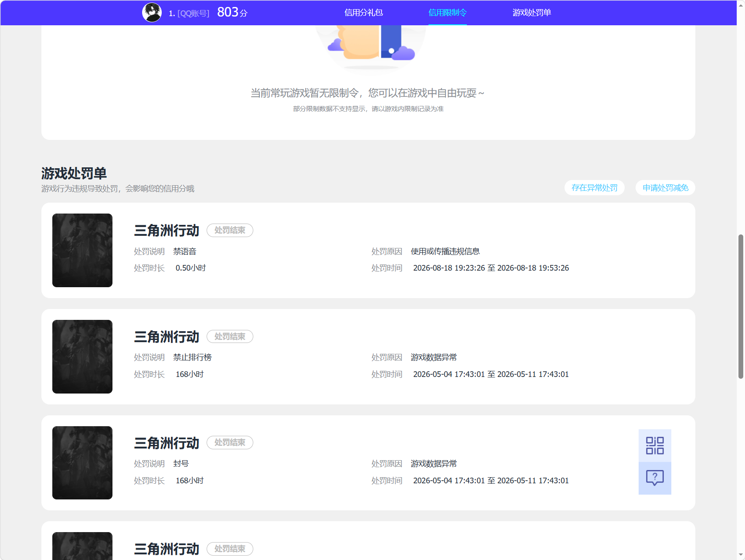This screenshot has width=745, height=560.
Task: Select the 信用限制令 tab
Action: point(447,13)
